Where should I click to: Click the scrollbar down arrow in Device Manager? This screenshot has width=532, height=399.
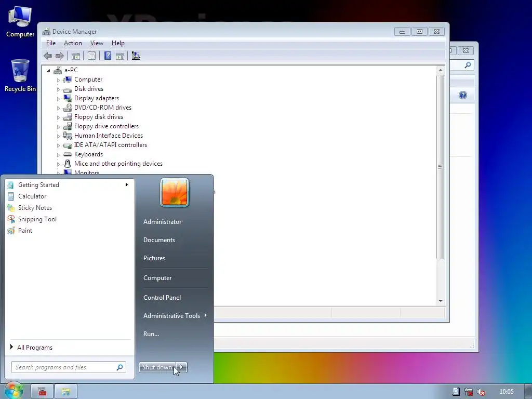pos(441,301)
